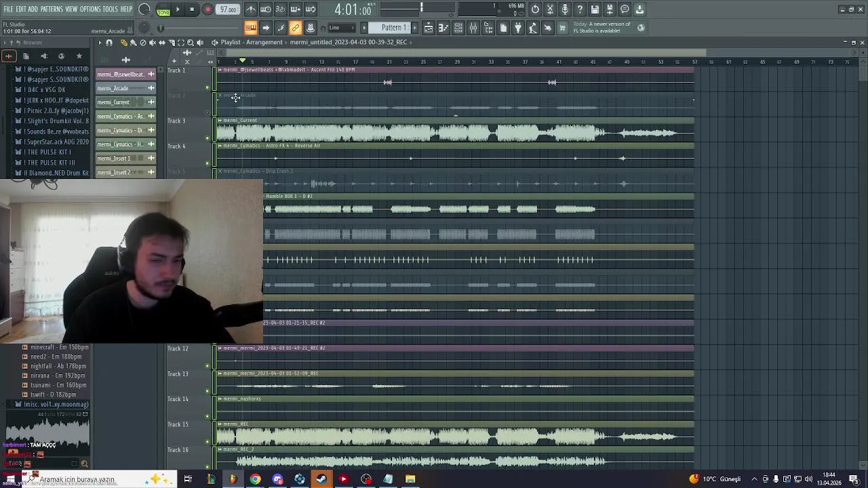Select the Draw pencil tool in playlist

tap(123, 43)
